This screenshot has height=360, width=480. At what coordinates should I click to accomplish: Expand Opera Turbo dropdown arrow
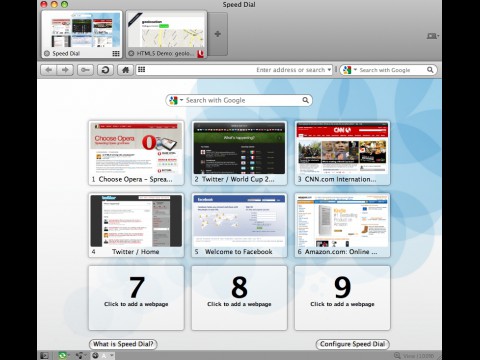(112, 355)
